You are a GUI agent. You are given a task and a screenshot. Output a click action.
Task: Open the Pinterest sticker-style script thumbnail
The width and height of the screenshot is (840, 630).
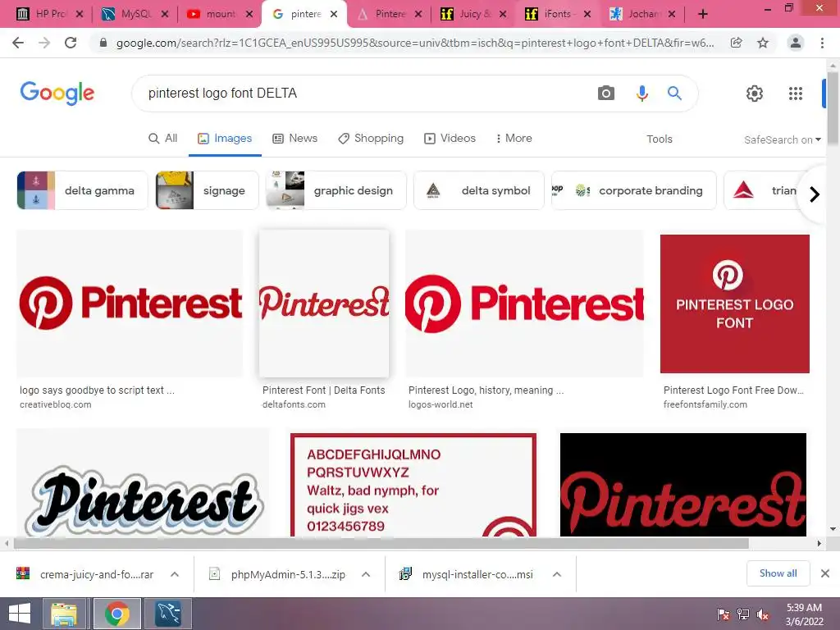pos(143,482)
